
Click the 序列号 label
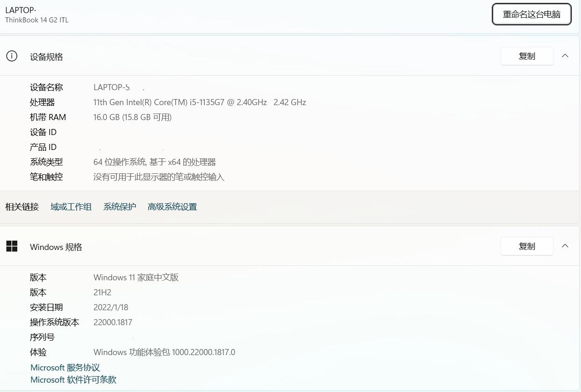[x=42, y=337]
